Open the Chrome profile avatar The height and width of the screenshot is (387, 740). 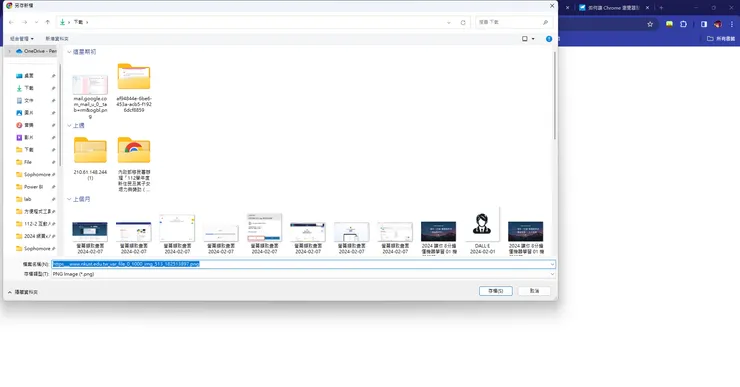tap(718, 24)
